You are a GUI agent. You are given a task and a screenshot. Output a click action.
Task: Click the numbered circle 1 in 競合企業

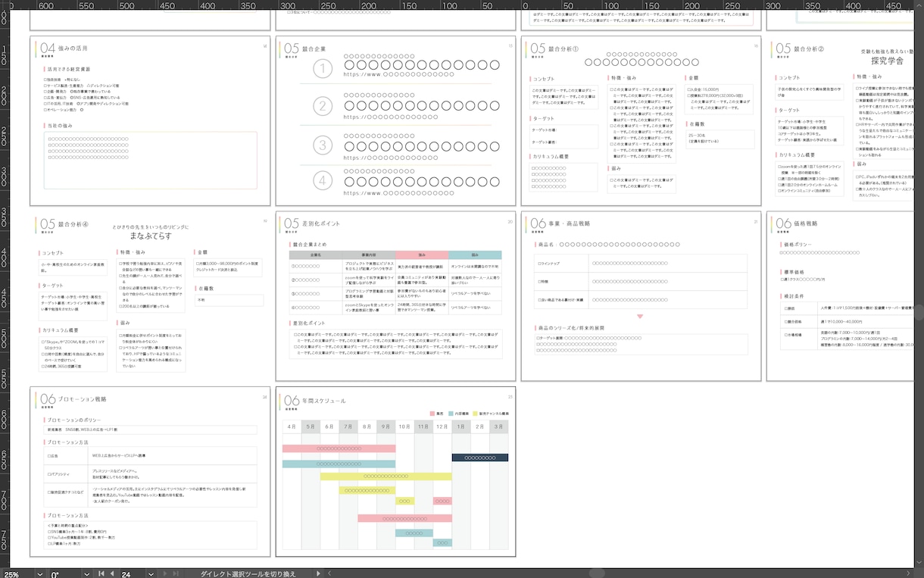323,69
